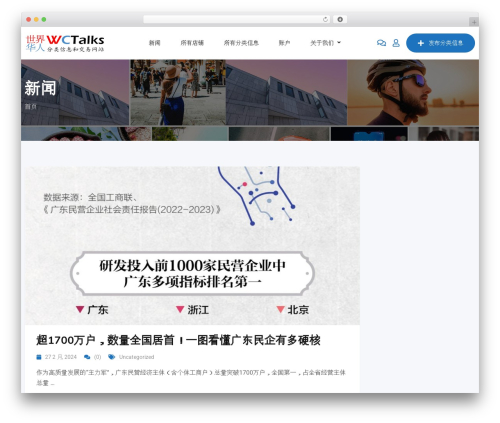The height and width of the screenshot is (423, 500).
Task: Click the 首页 breadcrumb link
Action: pos(30,107)
